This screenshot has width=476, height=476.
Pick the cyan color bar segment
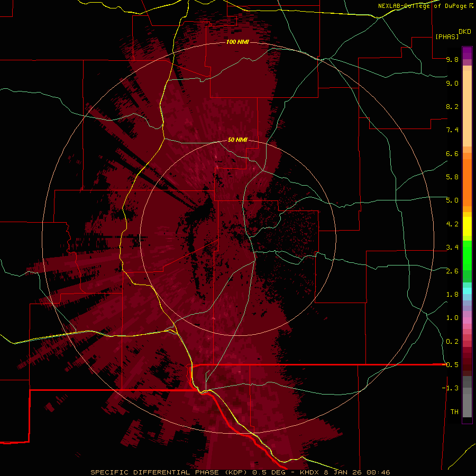coord(467,291)
